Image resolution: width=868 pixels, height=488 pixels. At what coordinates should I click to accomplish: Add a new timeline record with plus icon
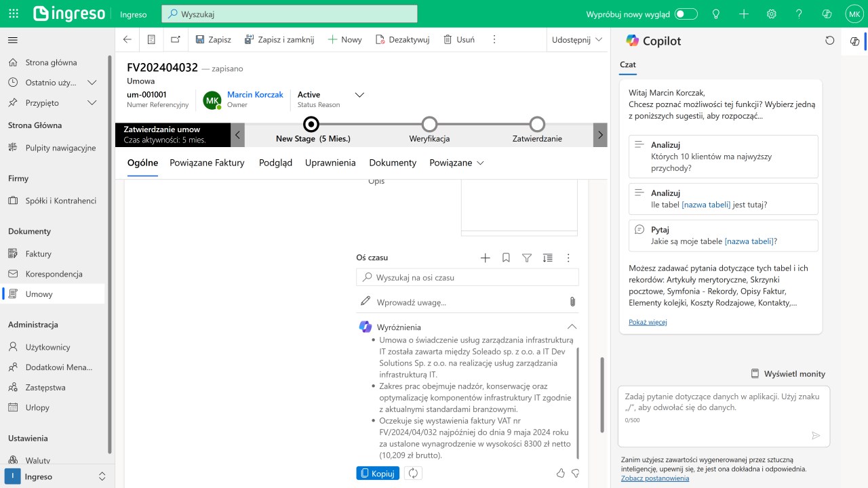[485, 258]
